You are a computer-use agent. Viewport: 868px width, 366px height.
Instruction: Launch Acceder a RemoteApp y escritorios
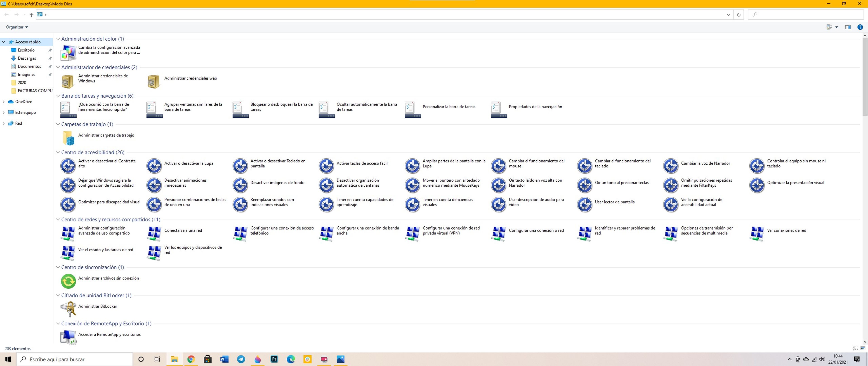[x=68, y=337]
